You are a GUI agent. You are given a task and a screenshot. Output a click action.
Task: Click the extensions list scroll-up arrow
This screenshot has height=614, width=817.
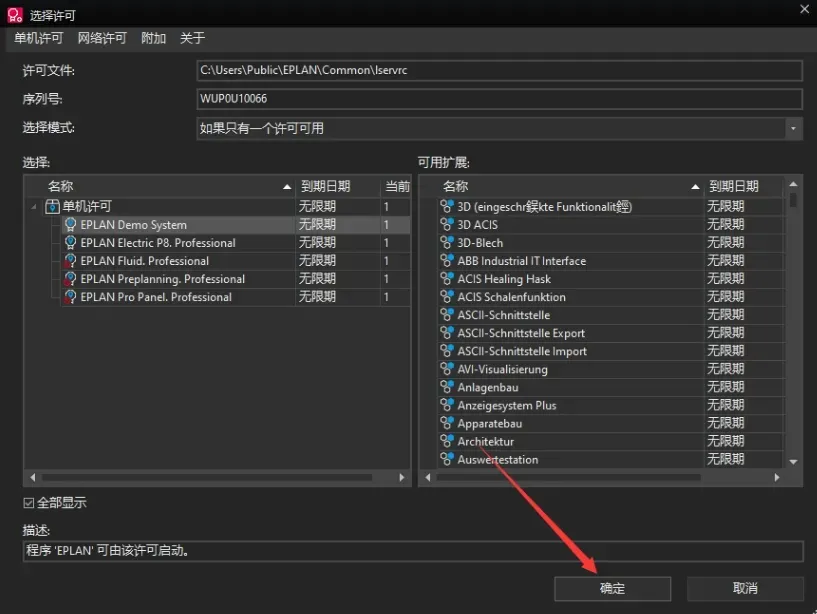point(793,184)
